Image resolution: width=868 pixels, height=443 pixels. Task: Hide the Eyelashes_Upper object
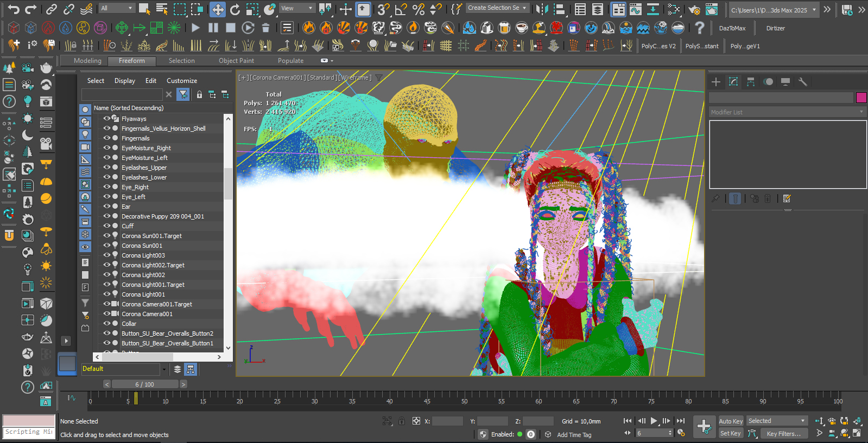click(x=107, y=167)
